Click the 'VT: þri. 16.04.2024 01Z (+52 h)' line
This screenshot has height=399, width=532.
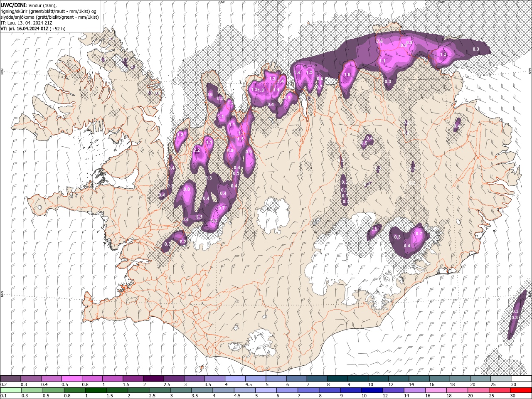click(x=33, y=29)
